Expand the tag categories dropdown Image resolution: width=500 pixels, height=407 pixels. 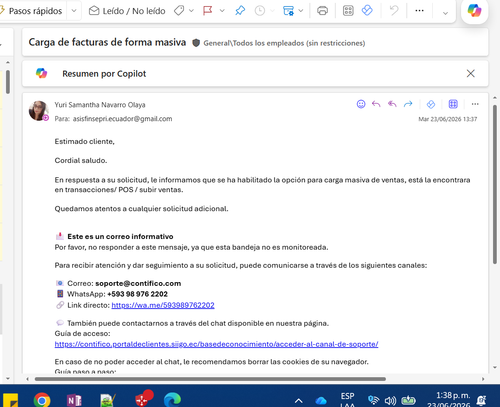point(191,11)
